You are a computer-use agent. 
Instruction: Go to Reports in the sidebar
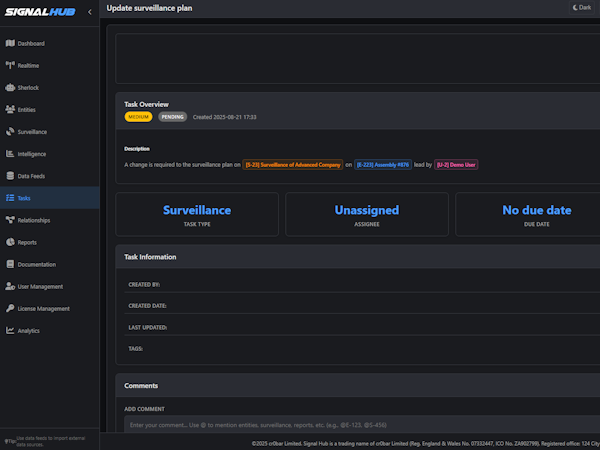coord(50,242)
